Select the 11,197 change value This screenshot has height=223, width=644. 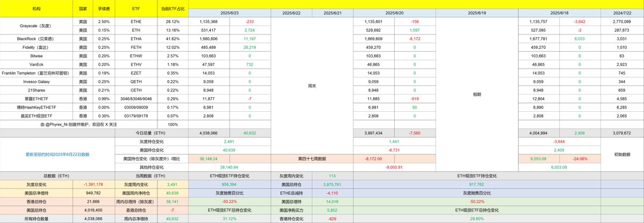pos(250,39)
